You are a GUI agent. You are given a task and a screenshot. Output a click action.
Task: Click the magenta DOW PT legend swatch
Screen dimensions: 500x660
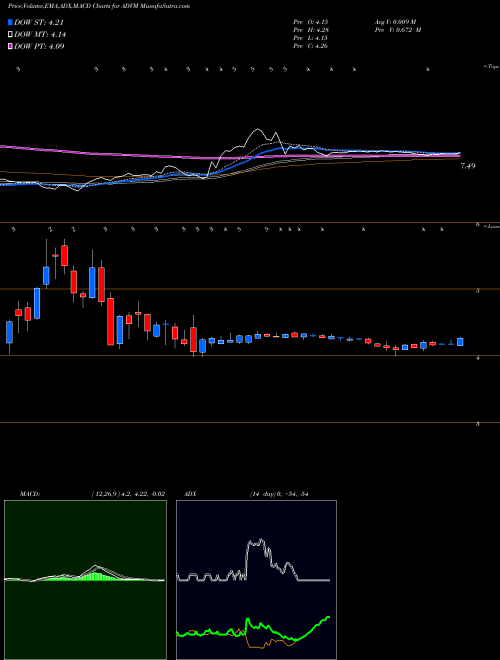tap(10, 46)
